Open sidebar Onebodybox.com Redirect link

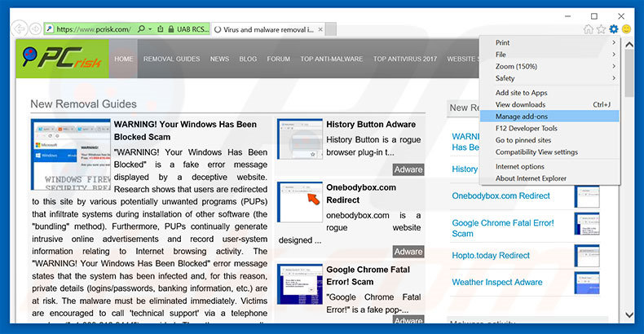501,196
